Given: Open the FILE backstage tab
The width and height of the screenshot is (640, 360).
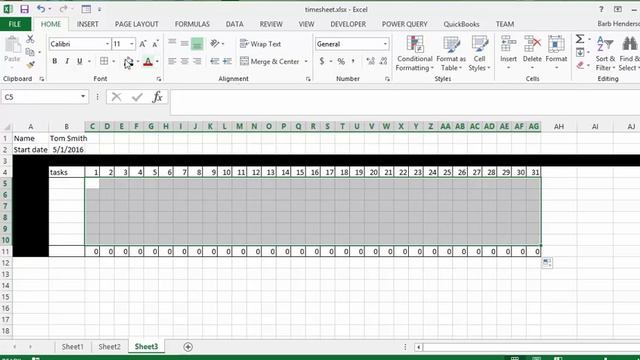Looking at the screenshot, I should coord(15,24).
